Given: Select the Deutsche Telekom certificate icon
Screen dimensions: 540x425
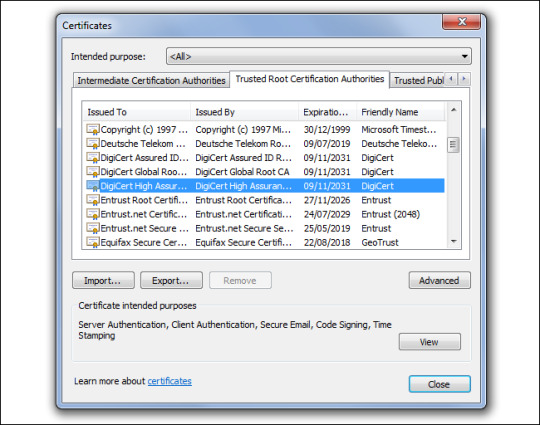Looking at the screenshot, I should tap(93, 144).
